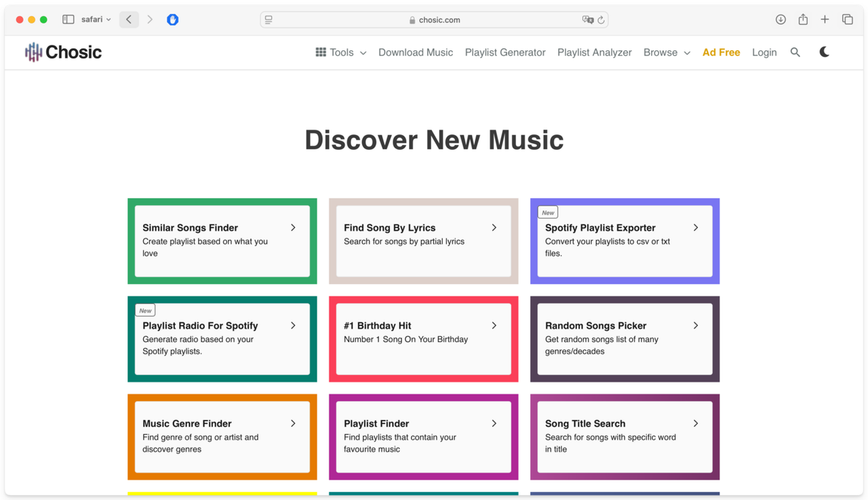Click the New badge on Spotify Exporter card
The width and height of the screenshot is (868, 500).
point(548,212)
